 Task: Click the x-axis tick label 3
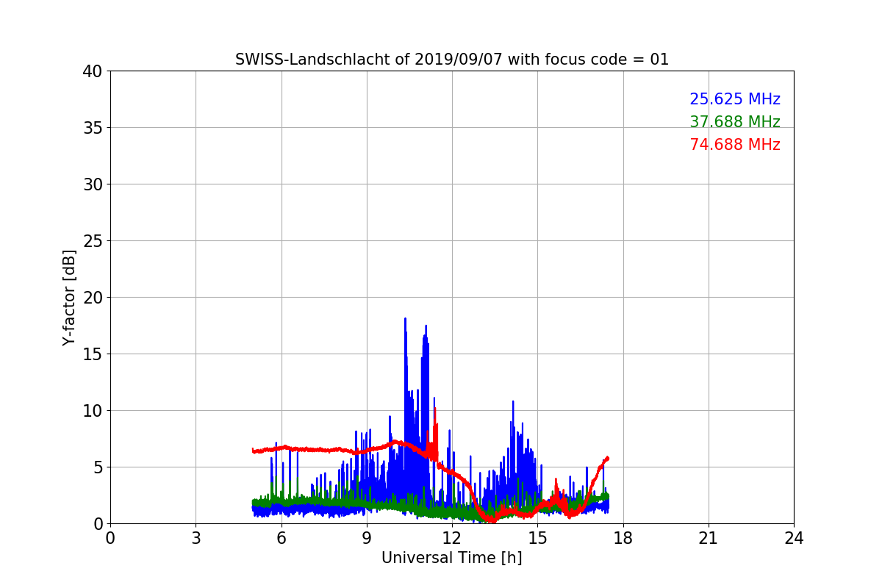196,538
